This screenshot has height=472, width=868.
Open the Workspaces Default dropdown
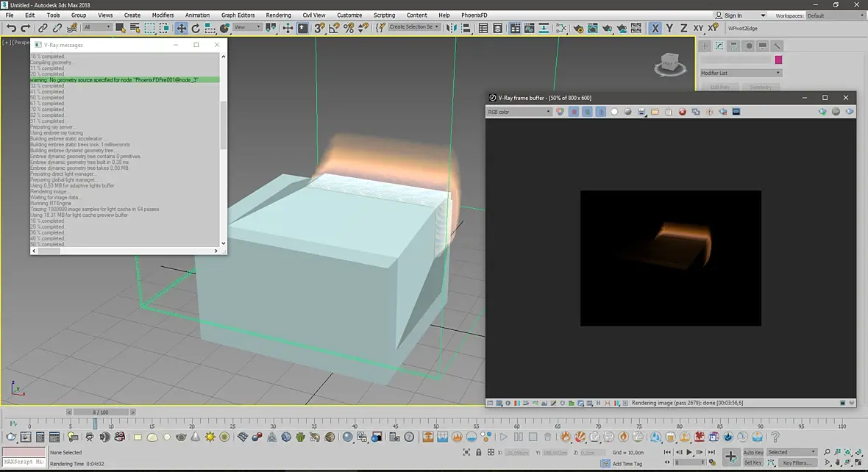coord(836,15)
